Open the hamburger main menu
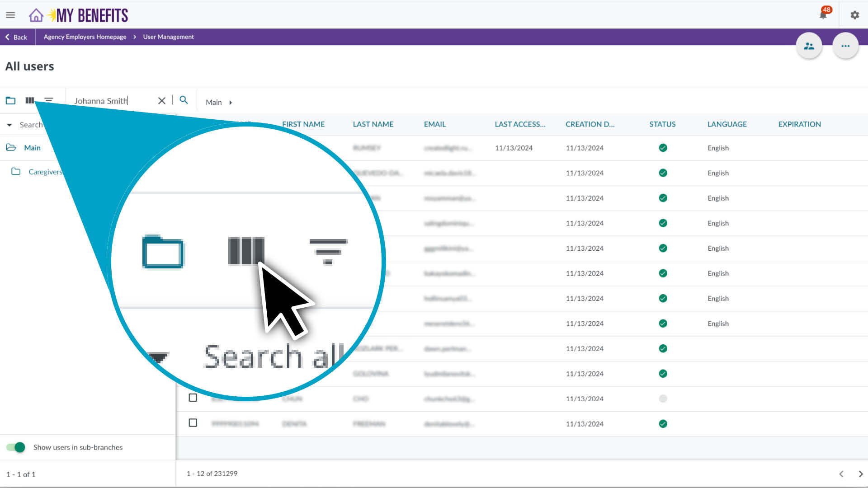The width and height of the screenshot is (868, 488). [10, 15]
